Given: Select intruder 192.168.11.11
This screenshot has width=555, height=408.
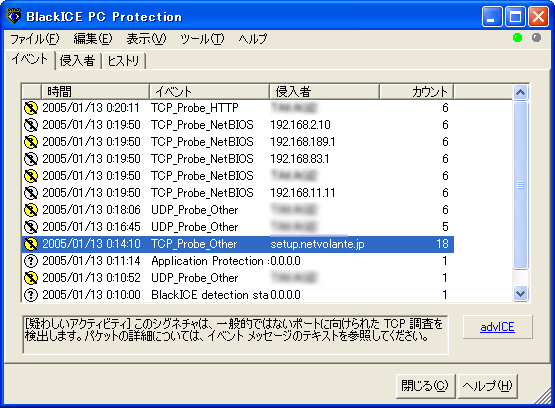Looking at the screenshot, I should pyautogui.click(x=303, y=192).
